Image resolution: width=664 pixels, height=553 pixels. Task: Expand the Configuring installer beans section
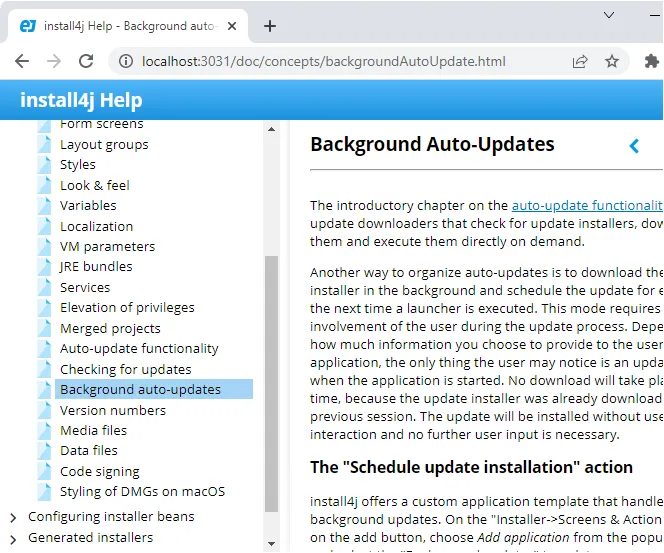point(13,517)
